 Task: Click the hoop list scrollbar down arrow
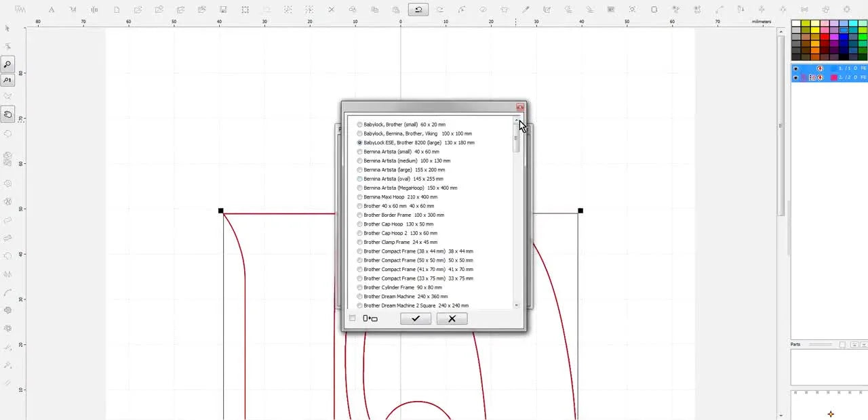click(x=517, y=305)
